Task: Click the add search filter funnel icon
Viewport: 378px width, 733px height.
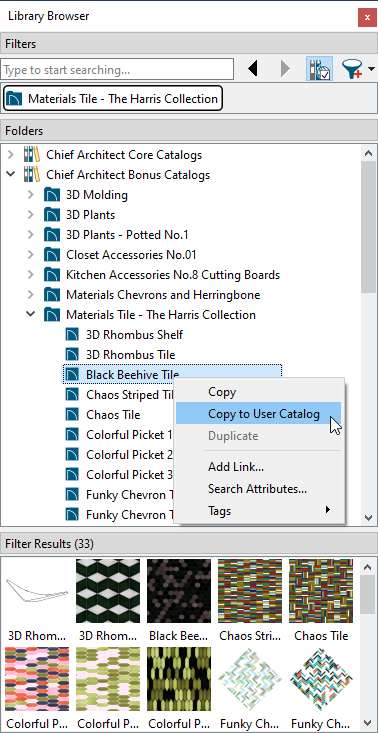Action: (x=353, y=69)
